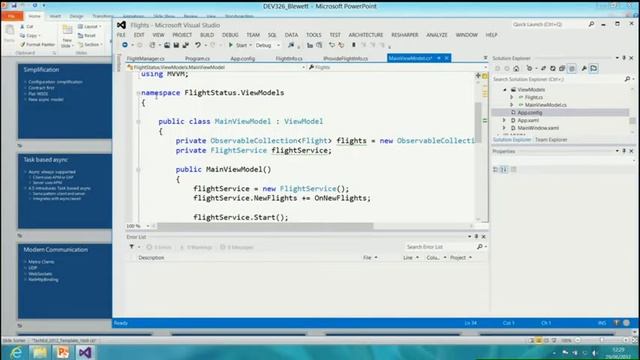Click the Home tab in PowerPoint ribbon
The height and width of the screenshot is (360, 640).
(x=34, y=16)
